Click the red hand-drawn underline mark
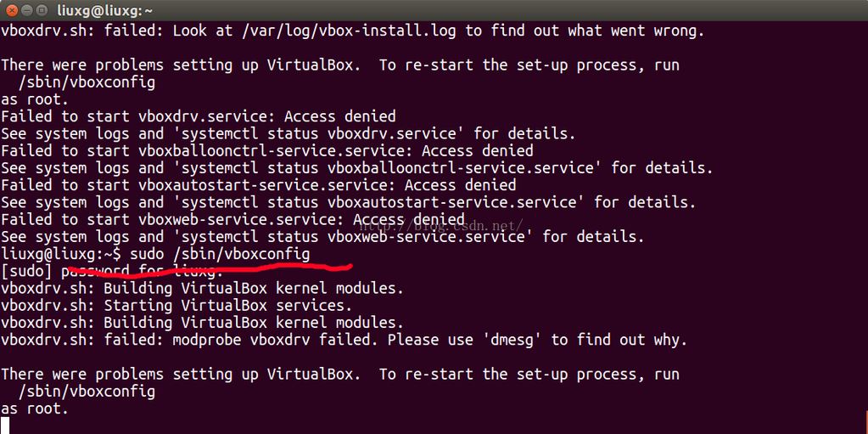Viewport: 868px width, 434px height. pyautogui.click(x=212, y=270)
